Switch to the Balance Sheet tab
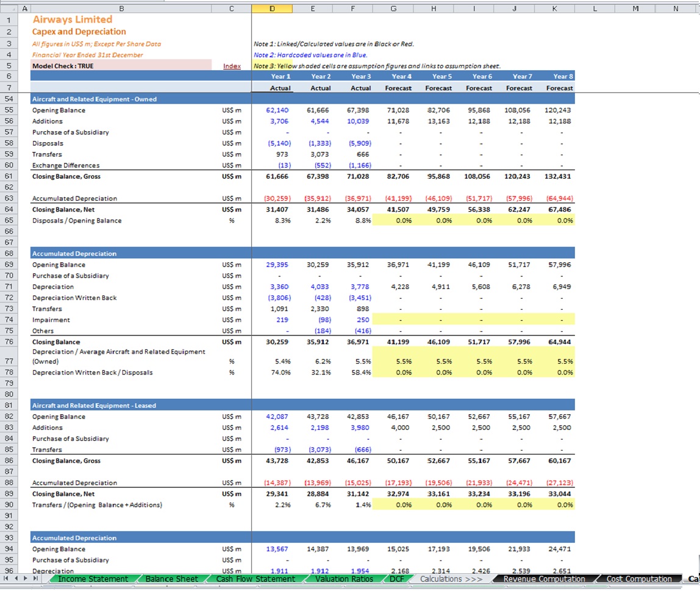Image resolution: width=700 pixels, height=591 pixels. [x=171, y=579]
